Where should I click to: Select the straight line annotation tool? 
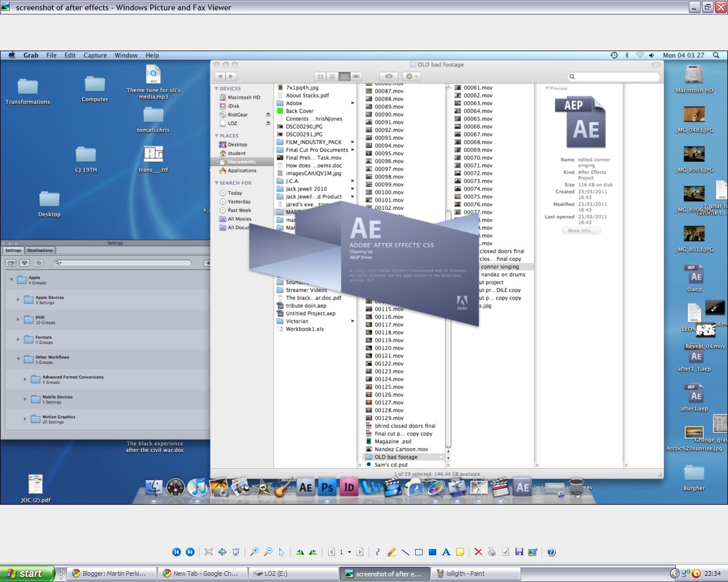[405, 552]
